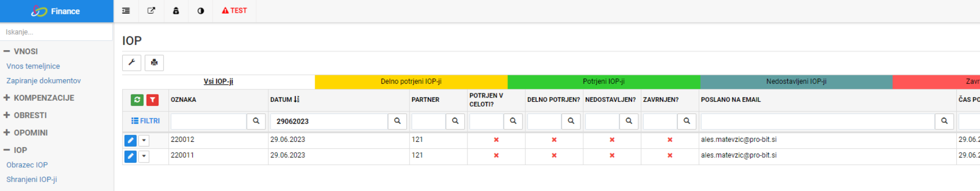Click partner 121 in row 220011
The width and height of the screenshot is (980, 191).
point(417,156)
